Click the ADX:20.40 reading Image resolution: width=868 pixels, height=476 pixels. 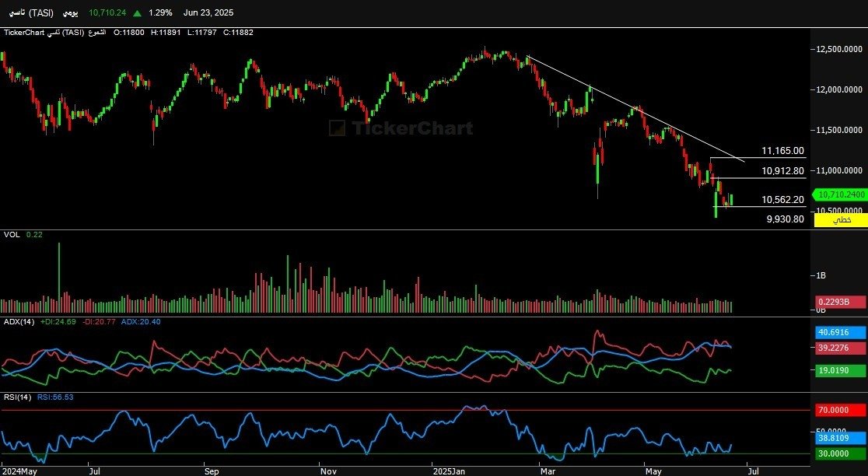pyautogui.click(x=141, y=321)
